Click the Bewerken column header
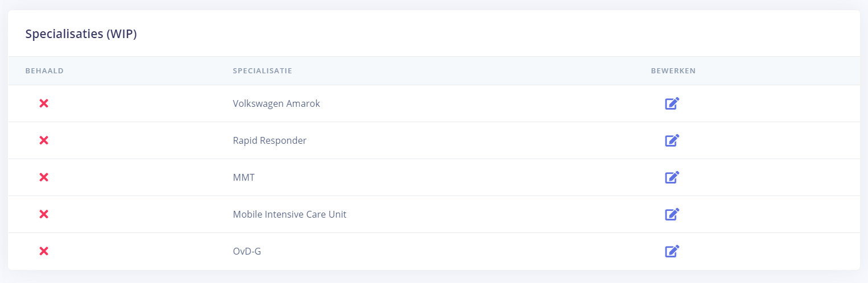868x283 pixels. (673, 71)
